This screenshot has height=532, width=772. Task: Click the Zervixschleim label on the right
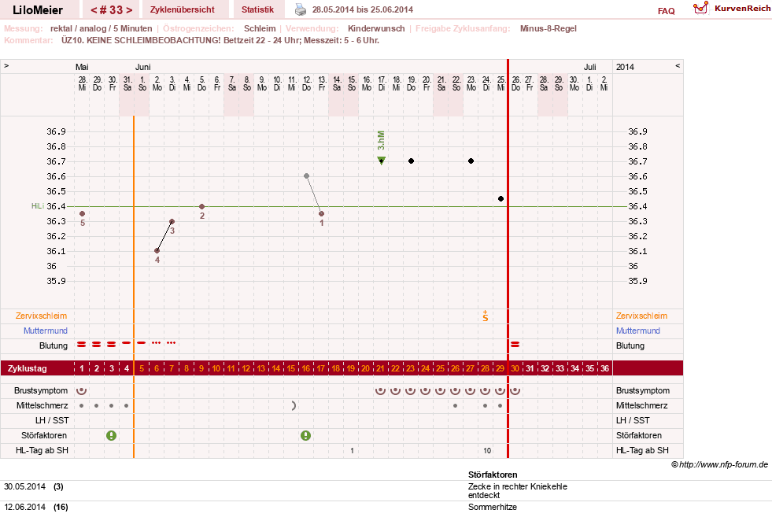[641, 316]
